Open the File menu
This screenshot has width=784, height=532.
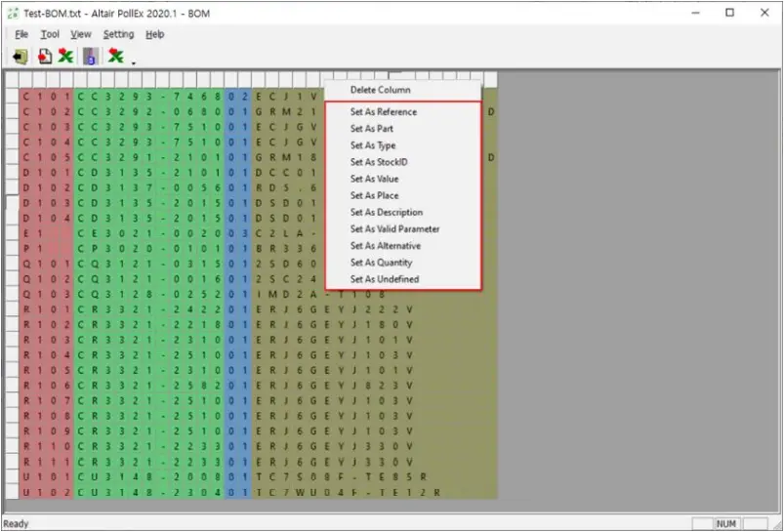tap(21, 34)
